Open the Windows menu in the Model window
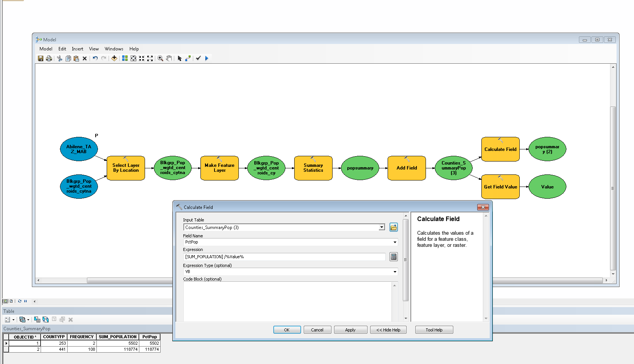This screenshot has width=634, height=364. (114, 49)
